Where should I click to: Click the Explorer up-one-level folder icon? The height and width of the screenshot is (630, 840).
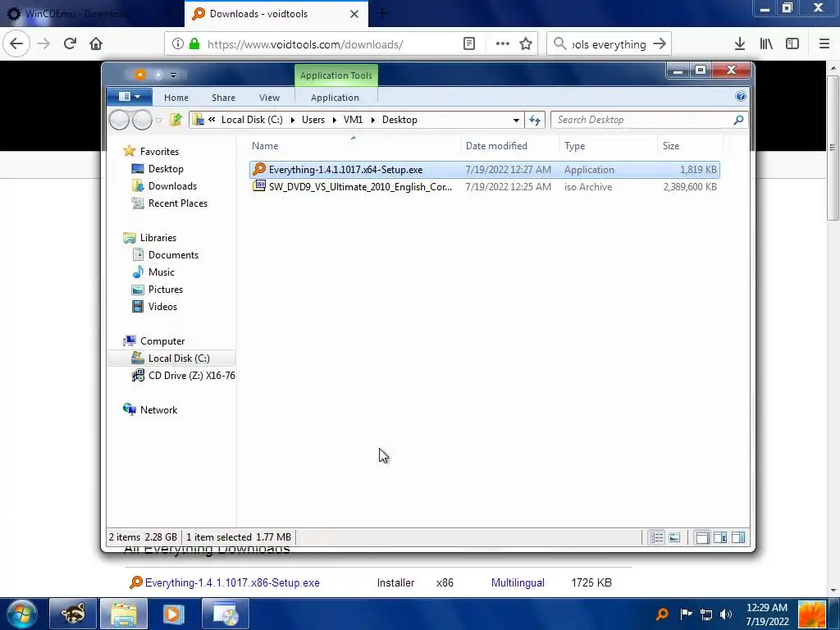(x=176, y=120)
